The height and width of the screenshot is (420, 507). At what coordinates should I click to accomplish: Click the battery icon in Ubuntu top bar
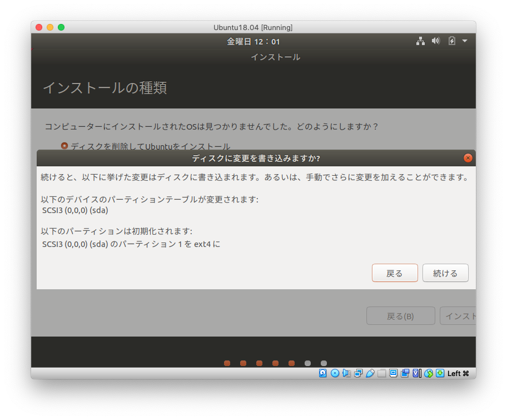pos(450,41)
